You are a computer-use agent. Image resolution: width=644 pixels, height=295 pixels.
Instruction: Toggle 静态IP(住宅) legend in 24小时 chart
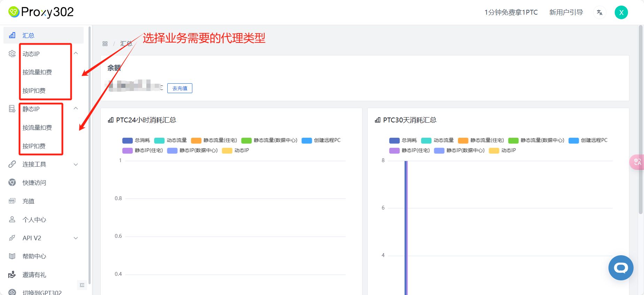[x=143, y=150]
